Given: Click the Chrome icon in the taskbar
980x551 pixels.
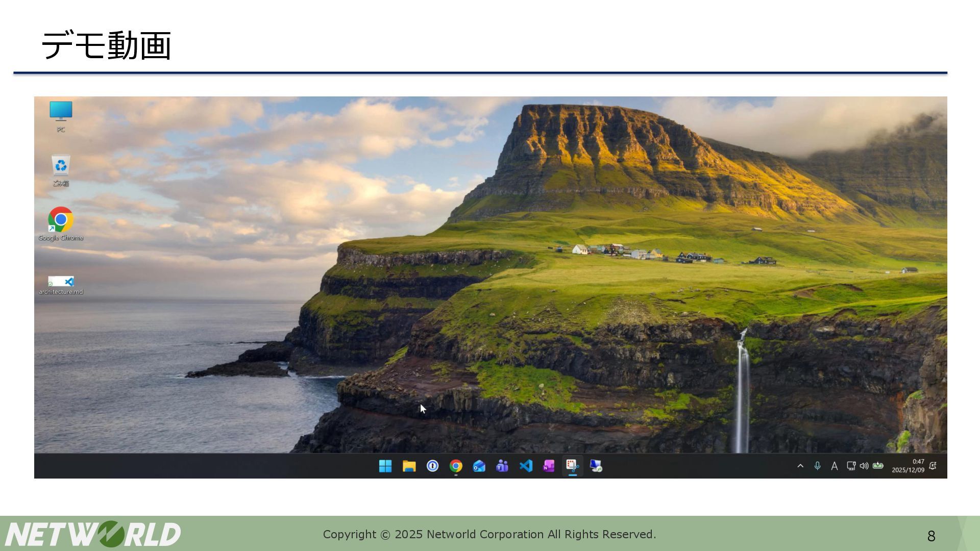Looking at the screenshot, I should [456, 466].
